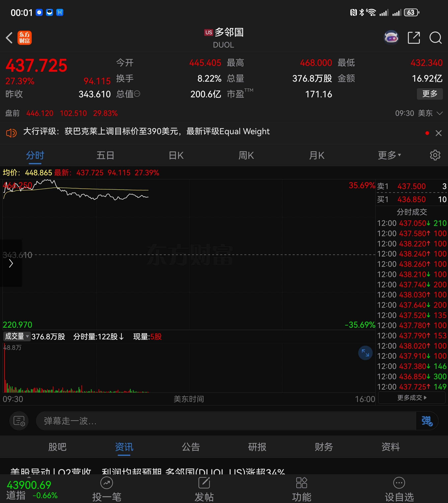Open the 东方财富 orange logo
Viewport: 448px width, 503px height.
click(x=25, y=38)
